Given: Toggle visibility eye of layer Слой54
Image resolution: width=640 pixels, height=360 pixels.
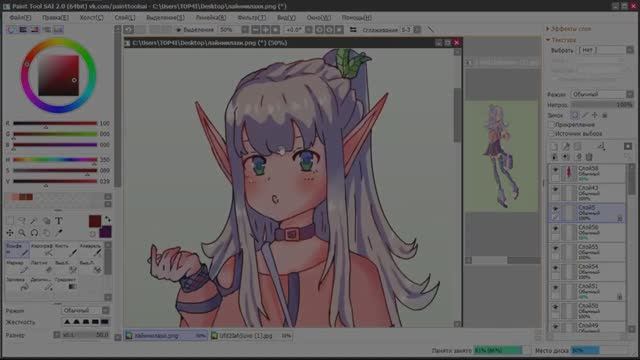Looking at the screenshot, I should point(555,268).
